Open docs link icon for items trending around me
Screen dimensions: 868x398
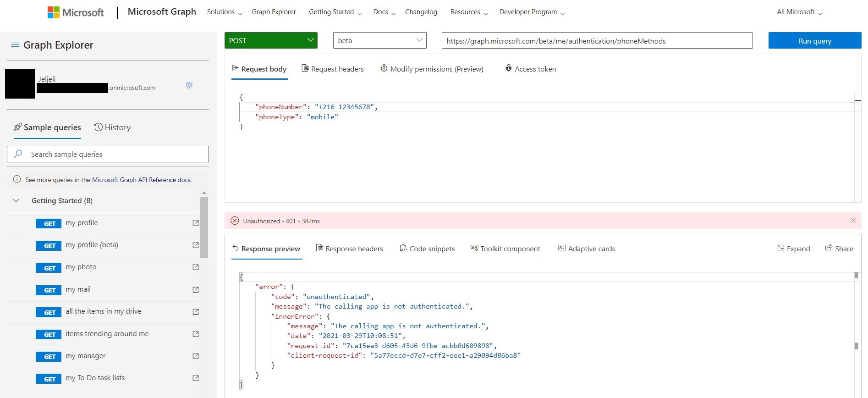coord(196,334)
